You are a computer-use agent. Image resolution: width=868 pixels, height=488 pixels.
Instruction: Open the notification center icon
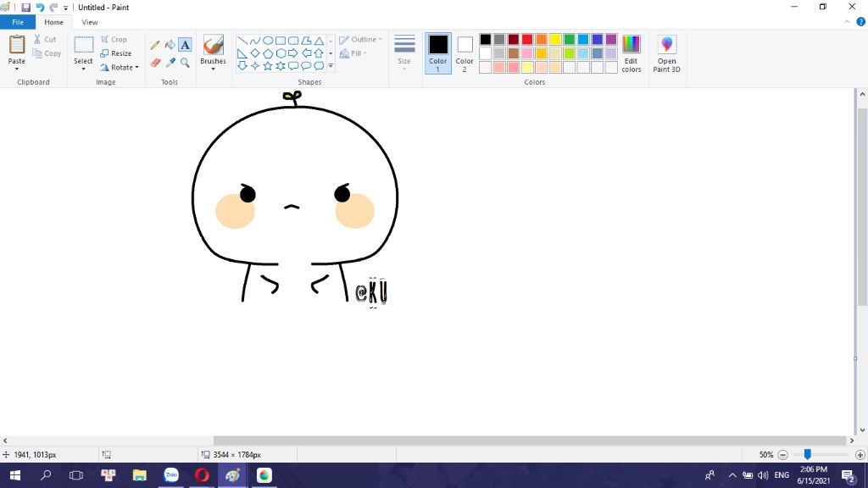click(848, 476)
